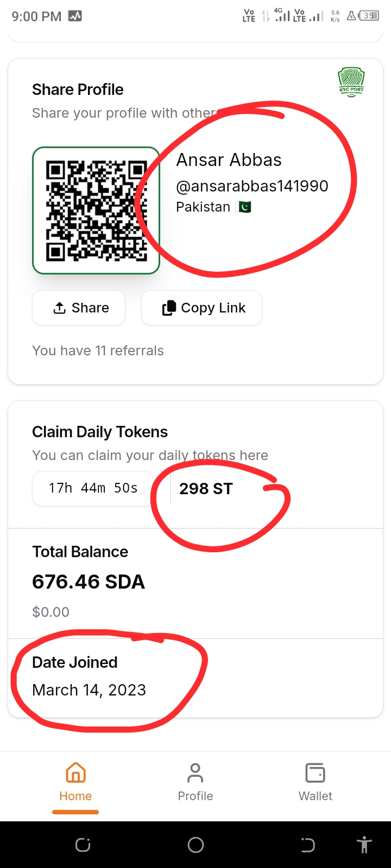Tap the Profile person icon
The width and height of the screenshot is (391, 868).
click(195, 773)
